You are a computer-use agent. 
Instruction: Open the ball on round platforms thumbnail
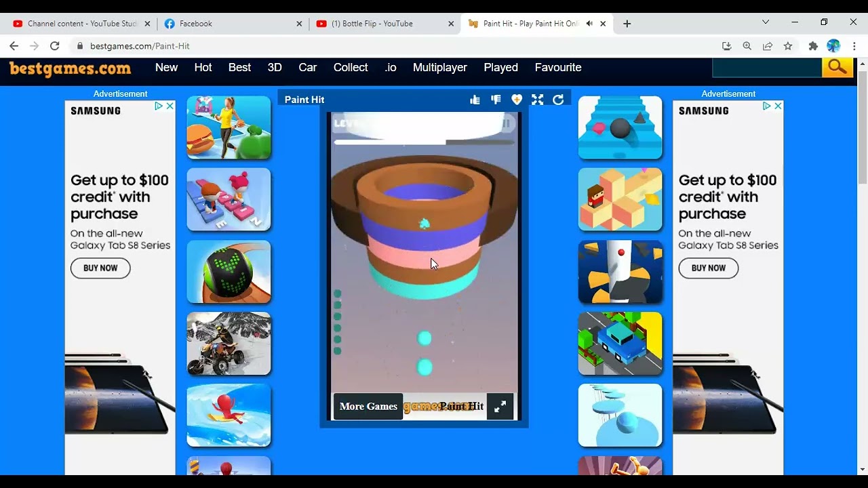[620, 415]
